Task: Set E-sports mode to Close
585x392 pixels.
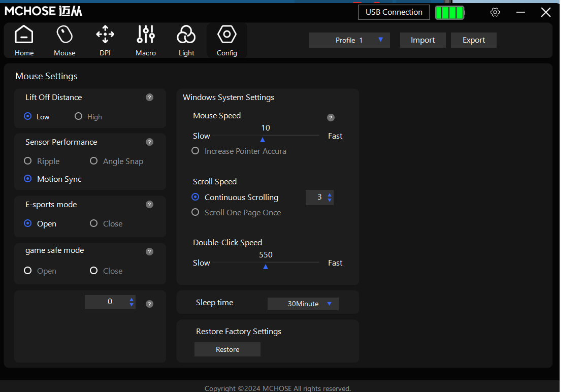Action: [93, 223]
